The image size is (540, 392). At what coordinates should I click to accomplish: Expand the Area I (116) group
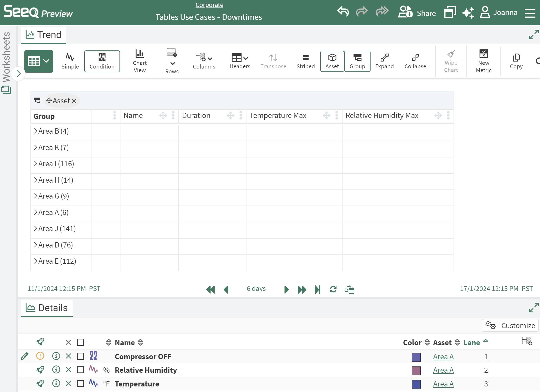pos(35,164)
